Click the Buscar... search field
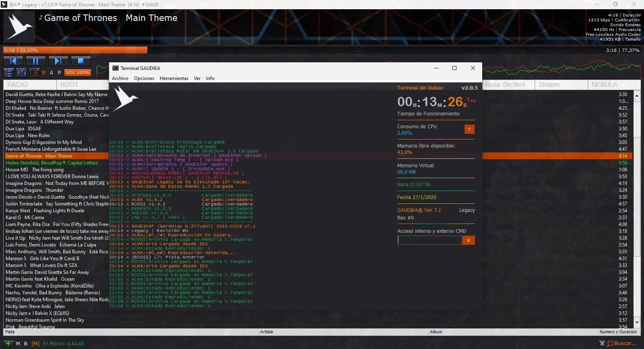The width and height of the screenshot is (644, 349). 625,343
